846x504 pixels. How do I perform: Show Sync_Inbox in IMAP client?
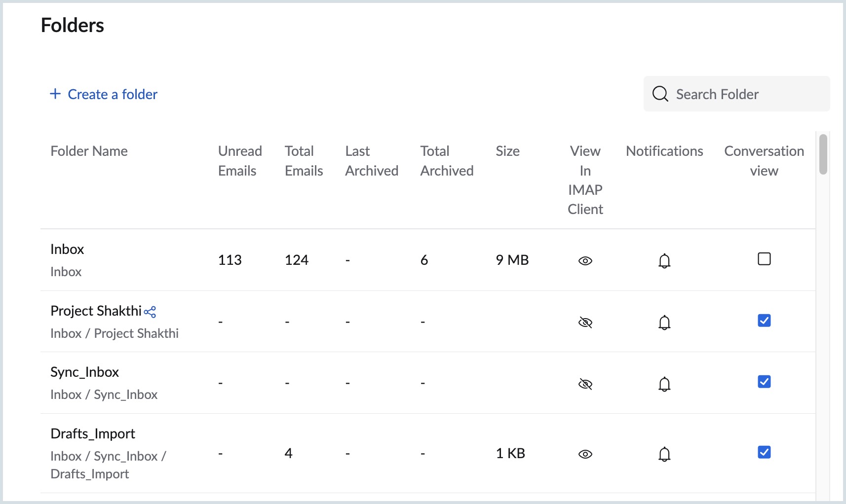[x=585, y=384]
